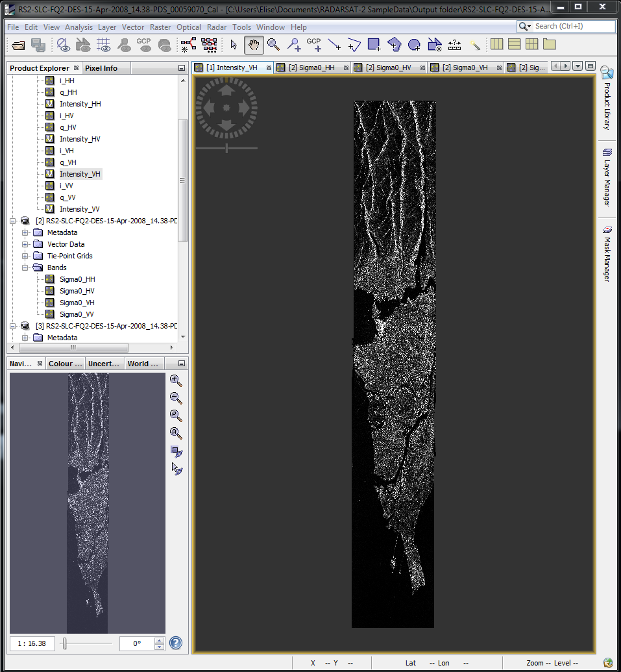
Task: Open the Analysis menu
Action: click(x=79, y=27)
